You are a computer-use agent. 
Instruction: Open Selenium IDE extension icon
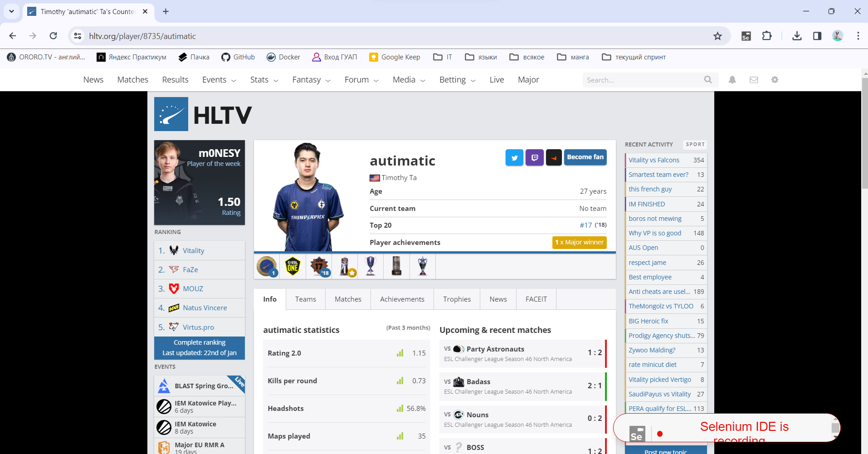point(746,36)
